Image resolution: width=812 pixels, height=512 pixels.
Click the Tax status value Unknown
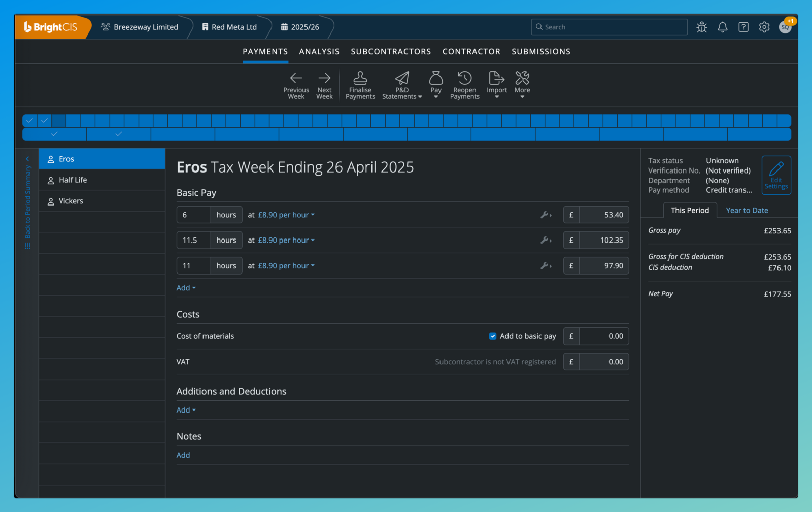pyautogui.click(x=722, y=161)
